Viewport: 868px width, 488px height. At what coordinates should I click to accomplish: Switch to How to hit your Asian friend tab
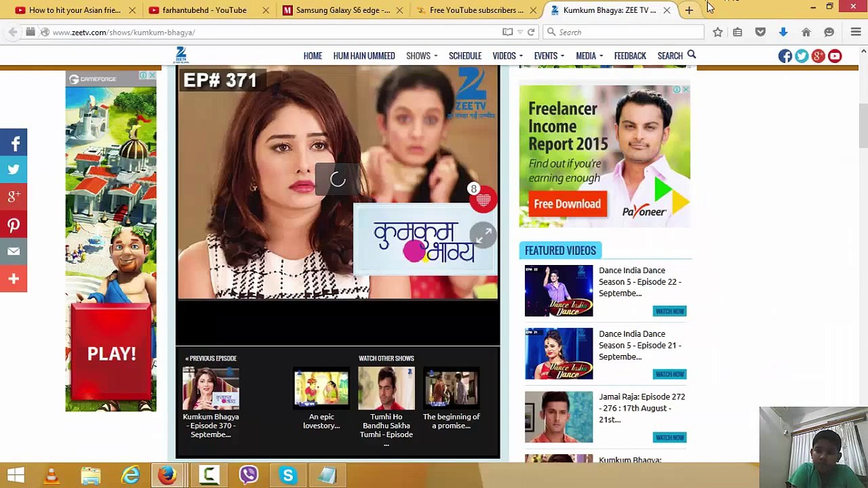(x=75, y=10)
